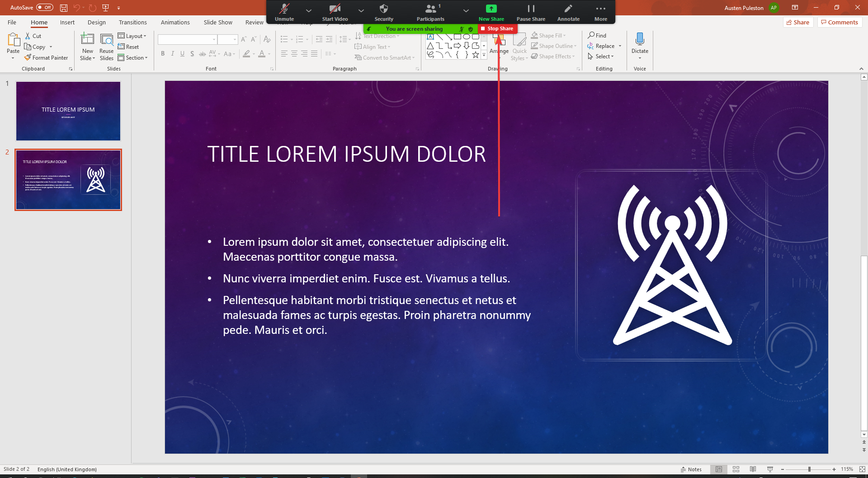Click Copy in Clipboard group
This screenshot has height=478, width=868.
(x=35, y=47)
